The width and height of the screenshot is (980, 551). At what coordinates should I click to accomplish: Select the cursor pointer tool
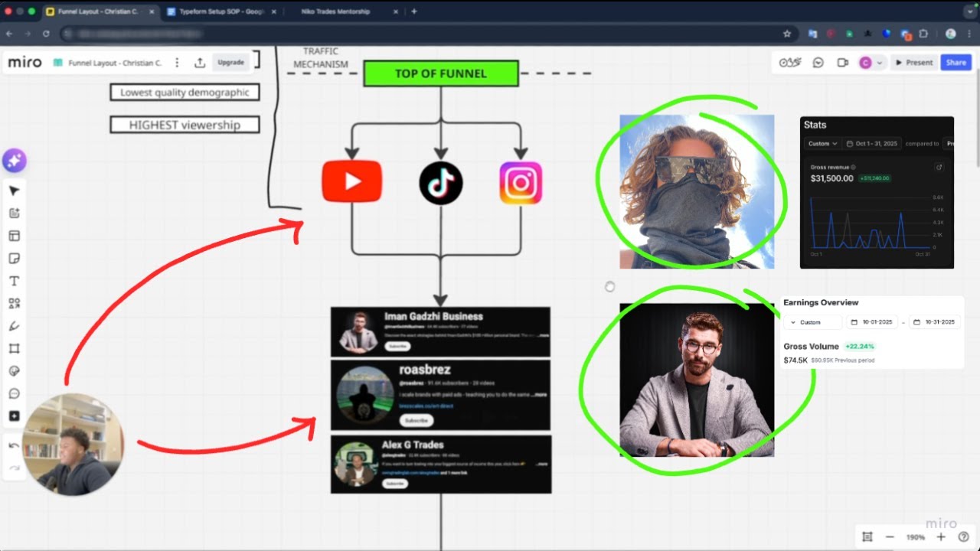point(15,191)
